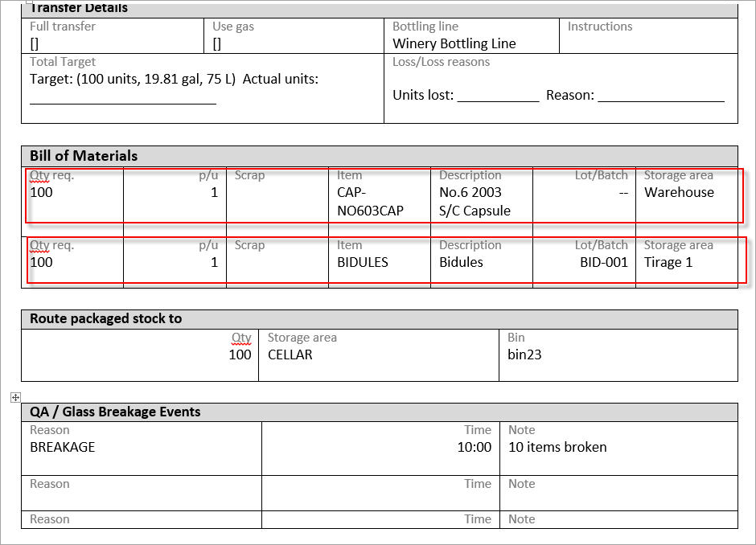Click the table move handle icon
The image size is (756, 545).
coord(15,398)
